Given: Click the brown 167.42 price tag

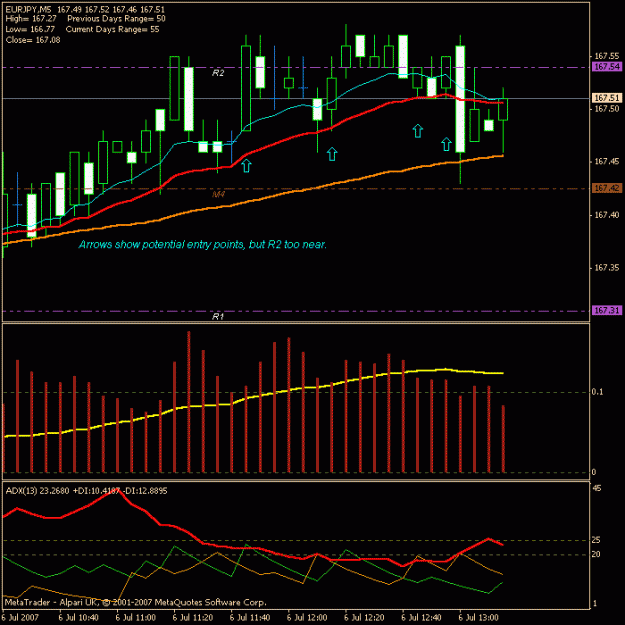Looking at the screenshot, I should [607, 188].
